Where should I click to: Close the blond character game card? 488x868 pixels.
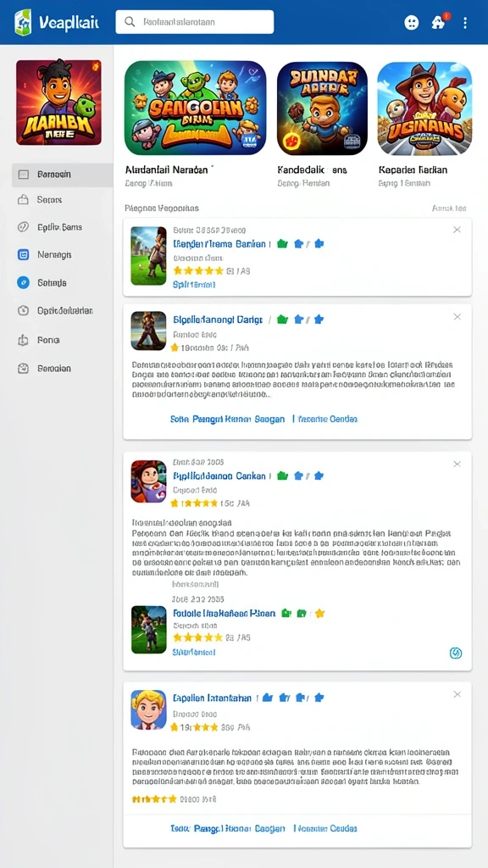tap(457, 694)
